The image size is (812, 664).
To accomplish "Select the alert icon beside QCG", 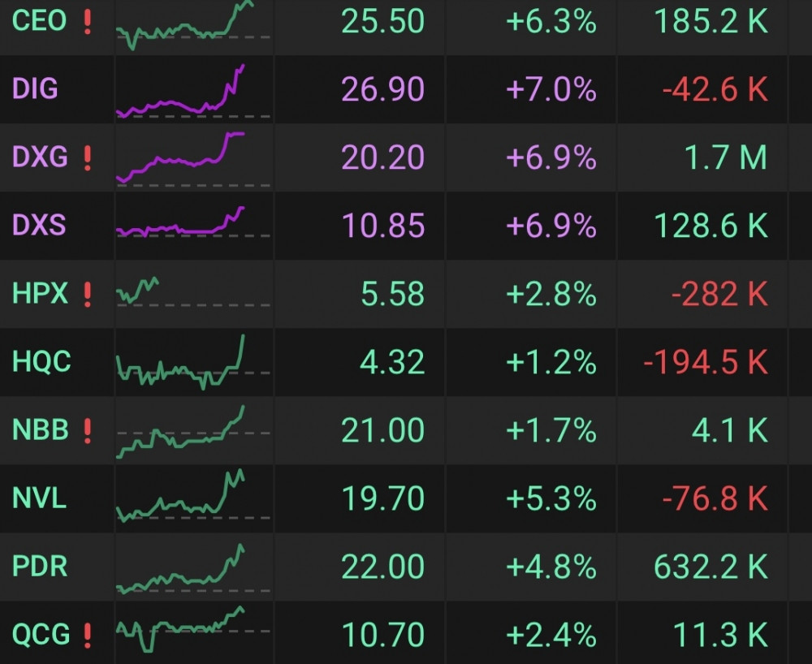I will click(x=88, y=634).
